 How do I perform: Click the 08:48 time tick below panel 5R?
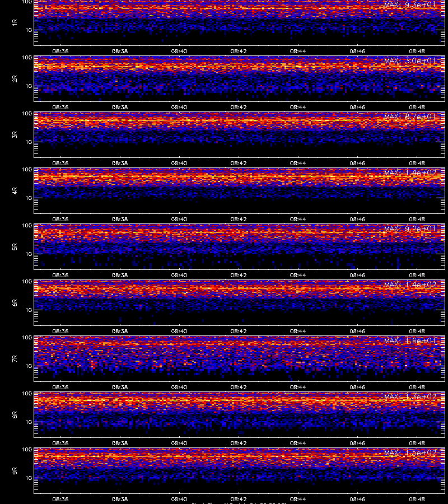(417, 275)
